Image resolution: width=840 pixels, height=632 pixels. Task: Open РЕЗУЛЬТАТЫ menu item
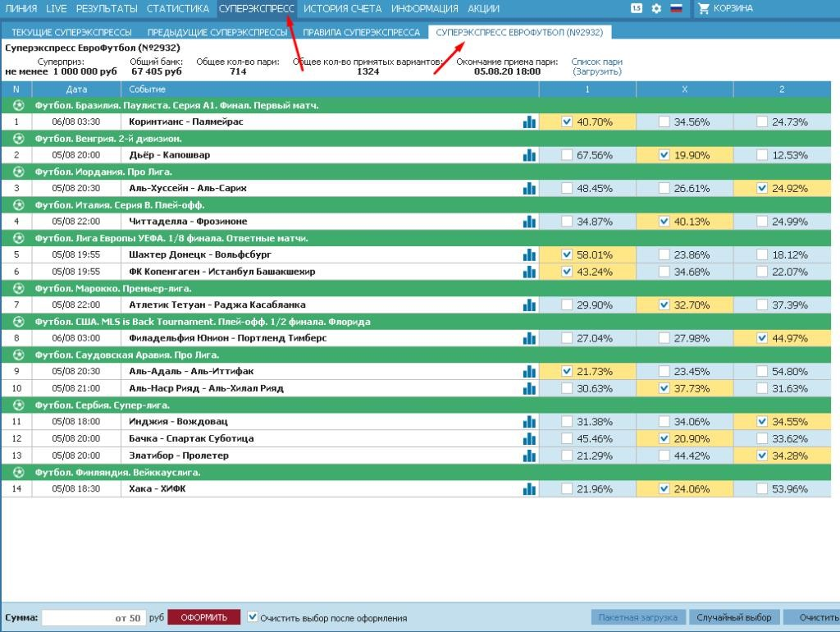pos(107,8)
